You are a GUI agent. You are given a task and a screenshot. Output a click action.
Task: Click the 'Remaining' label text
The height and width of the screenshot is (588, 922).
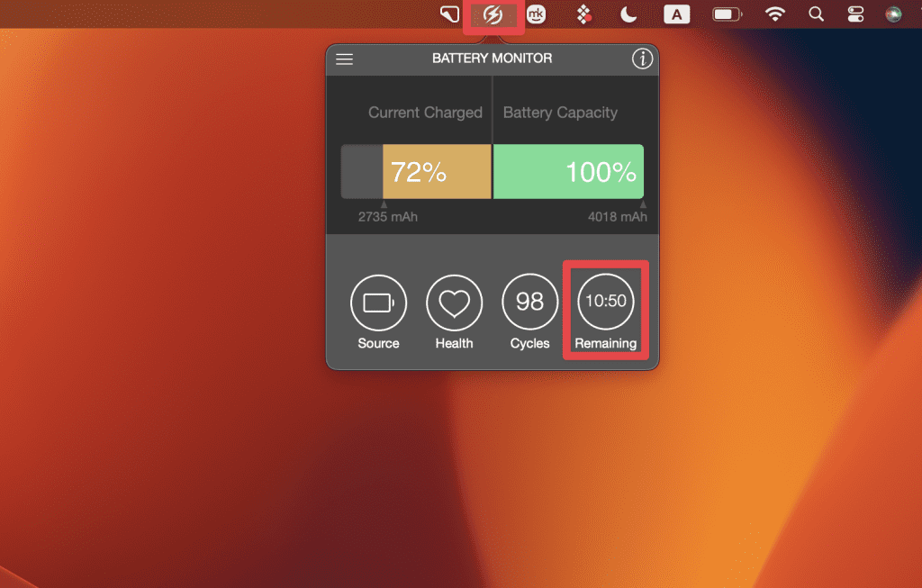[606, 343]
